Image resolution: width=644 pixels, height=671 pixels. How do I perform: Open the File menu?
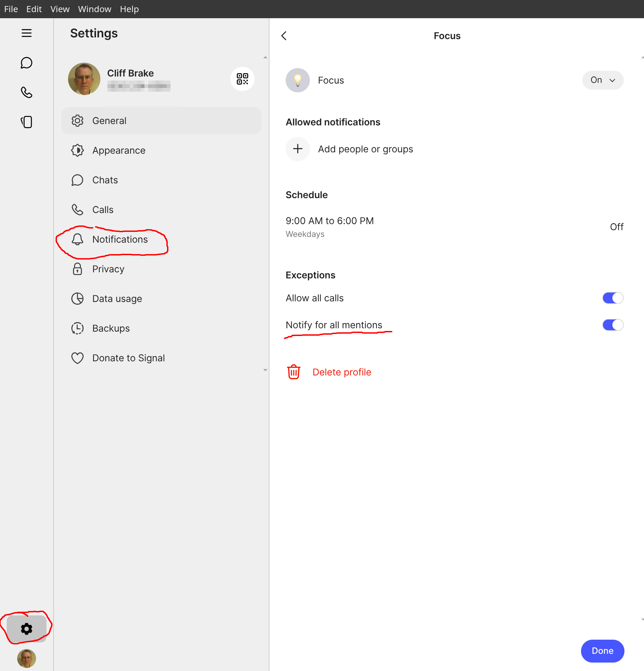(x=11, y=9)
